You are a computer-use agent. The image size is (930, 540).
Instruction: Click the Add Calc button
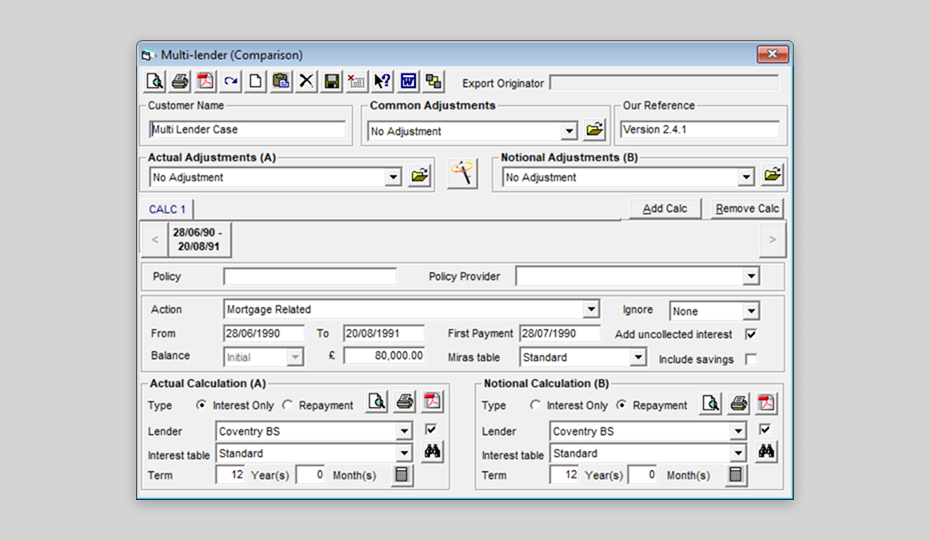coord(665,209)
